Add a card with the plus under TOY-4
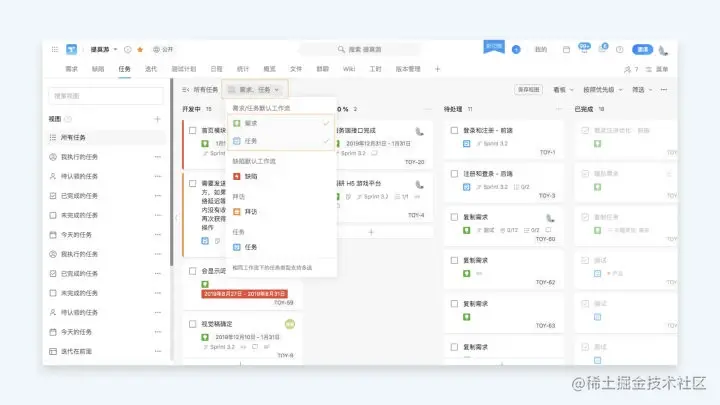Screen dimensions: 720x405 click(x=371, y=232)
